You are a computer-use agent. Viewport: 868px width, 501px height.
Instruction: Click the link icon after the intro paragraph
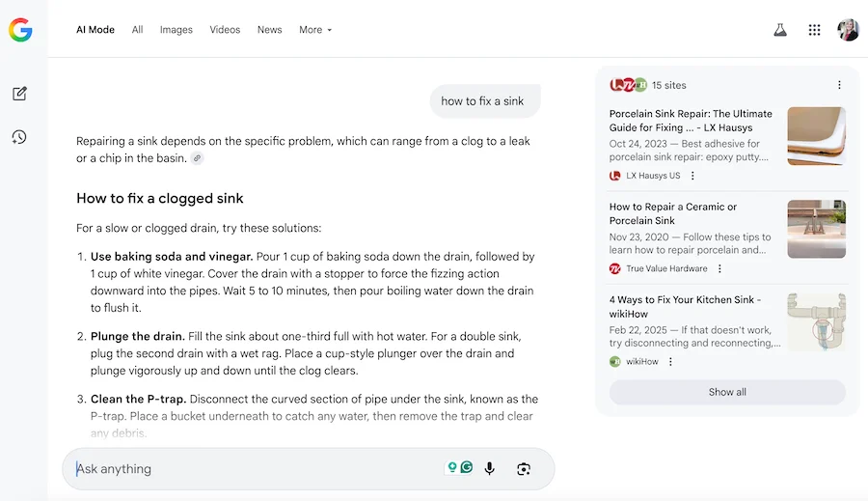197,158
